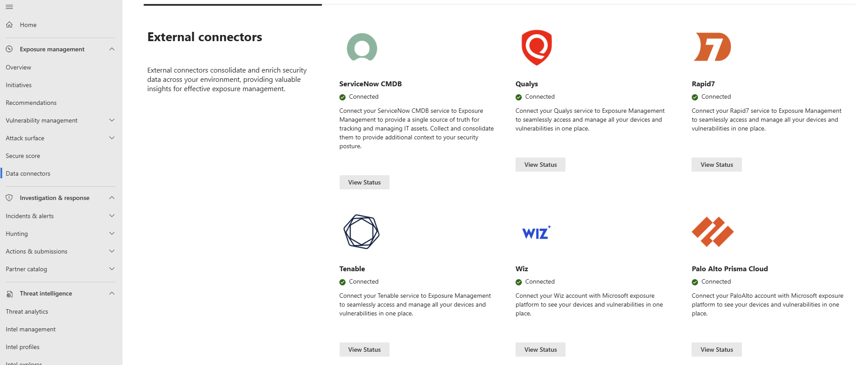The image size is (868, 365).
Task: Click the Palo Alto Prisma Cloud logo
Action: pyautogui.click(x=712, y=232)
